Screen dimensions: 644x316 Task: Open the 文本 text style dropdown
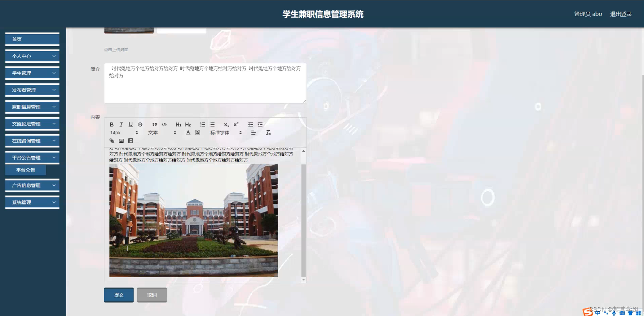162,133
